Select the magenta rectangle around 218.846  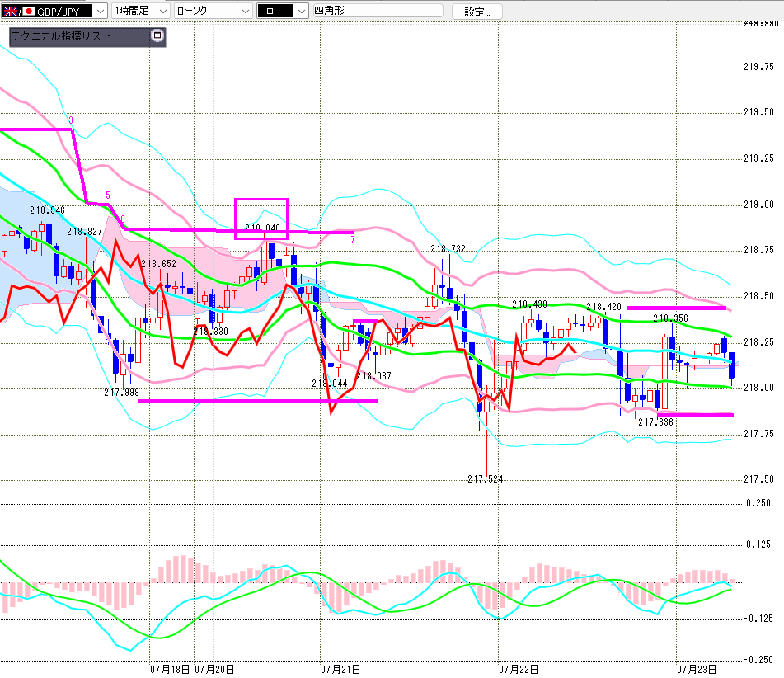(x=261, y=219)
